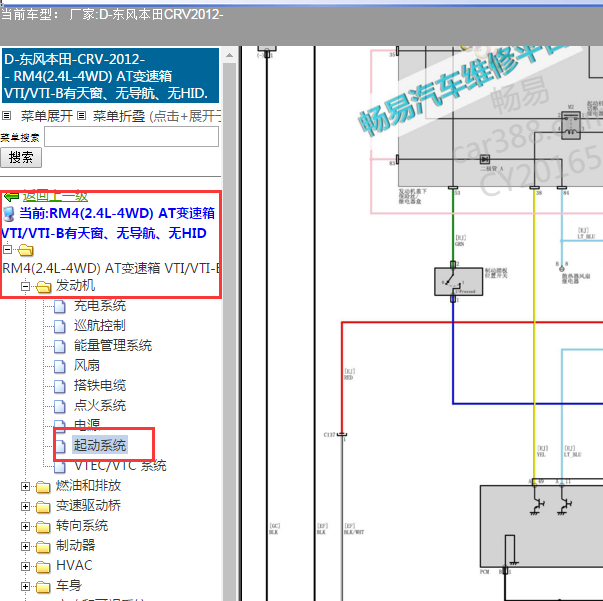Click the 转向系统 folder icon
The image size is (603, 601).
(43, 527)
